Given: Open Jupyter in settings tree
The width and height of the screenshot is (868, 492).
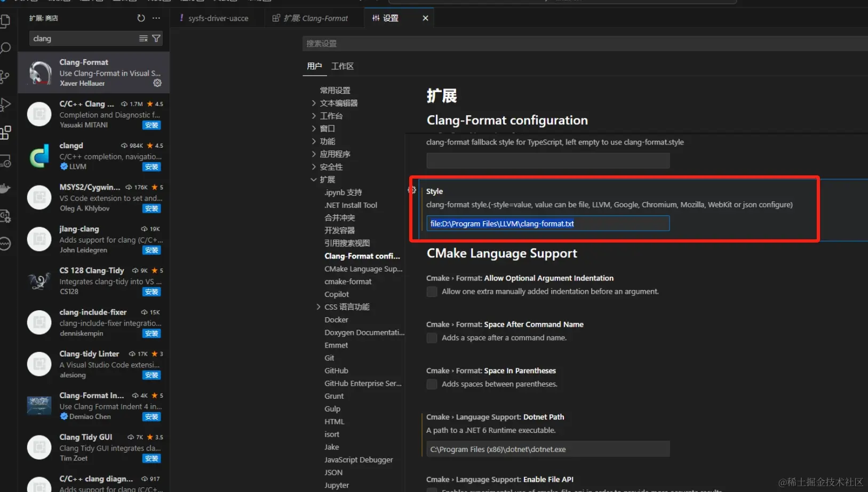Looking at the screenshot, I should tap(337, 485).
